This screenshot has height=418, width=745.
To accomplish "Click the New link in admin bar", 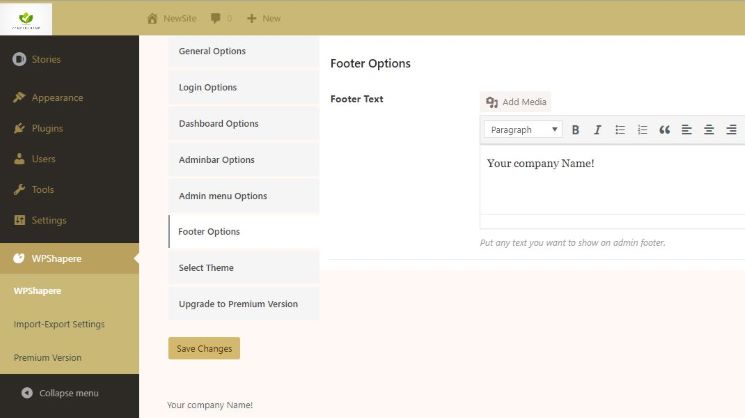I will pyautogui.click(x=271, y=19).
